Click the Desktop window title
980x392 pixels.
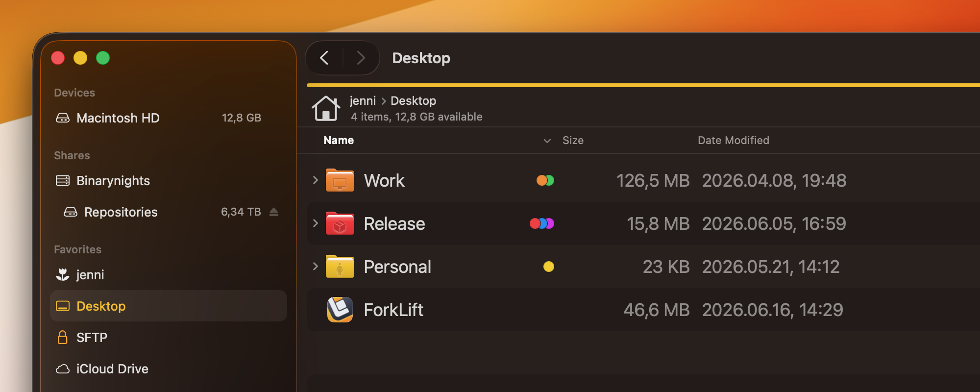[421, 58]
